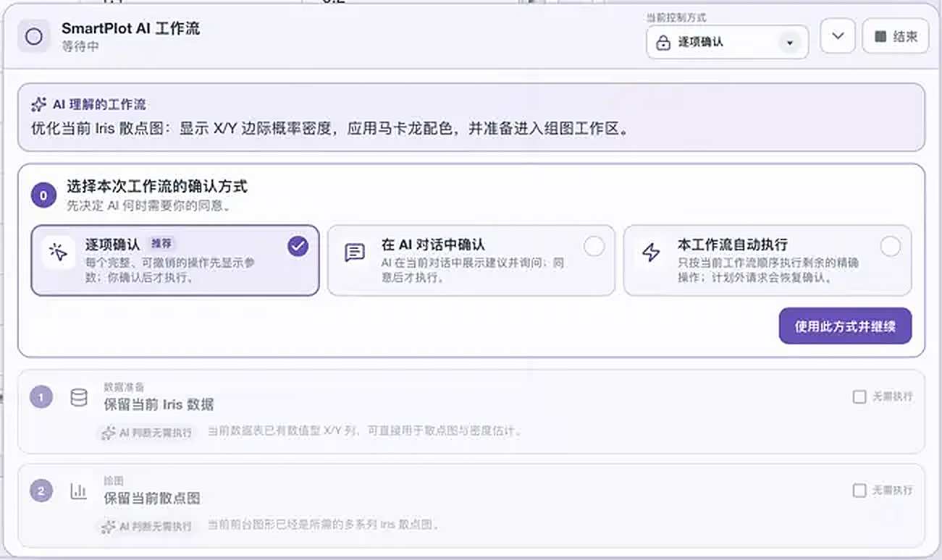Click the 在 AI 对话中确认 card title
942x560 pixels.
[x=433, y=245]
